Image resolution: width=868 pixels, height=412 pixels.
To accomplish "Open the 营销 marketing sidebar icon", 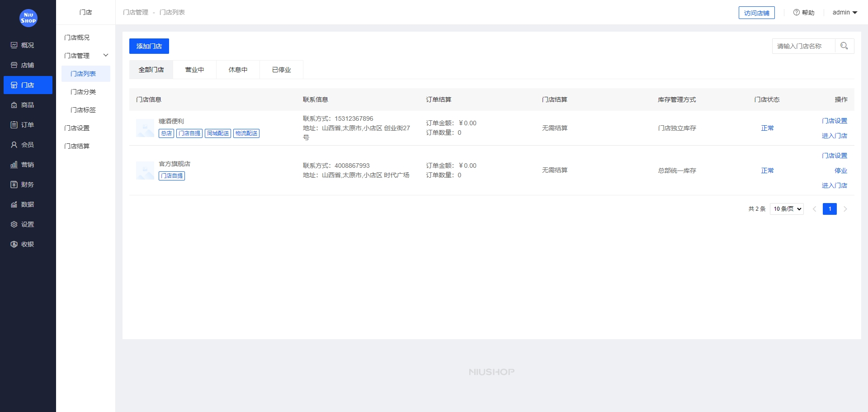I will click(14, 165).
